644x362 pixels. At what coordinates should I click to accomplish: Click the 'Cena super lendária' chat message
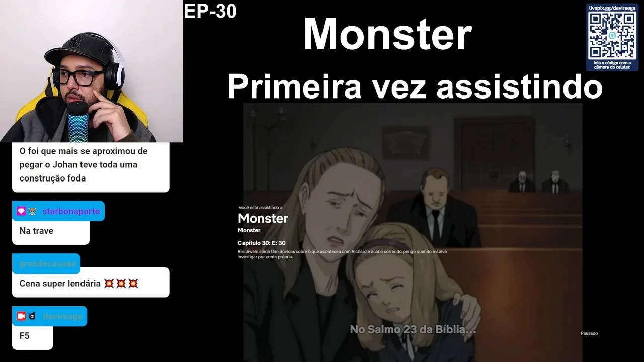point(79,284)
